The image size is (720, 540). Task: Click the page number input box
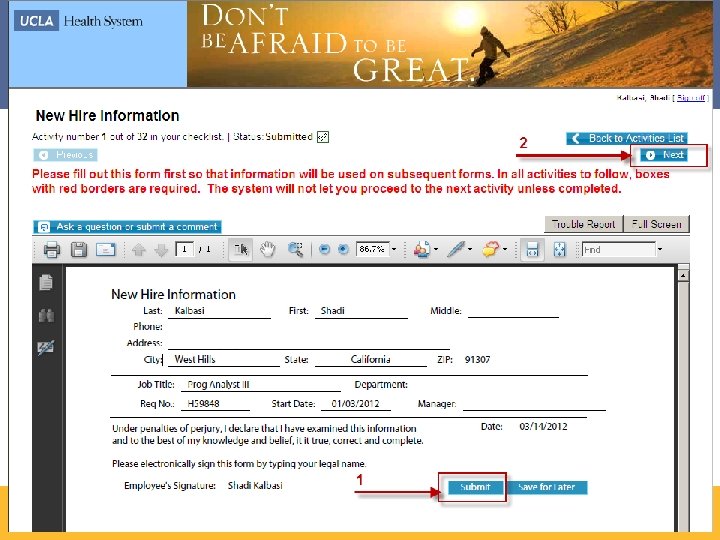(184, 249)
